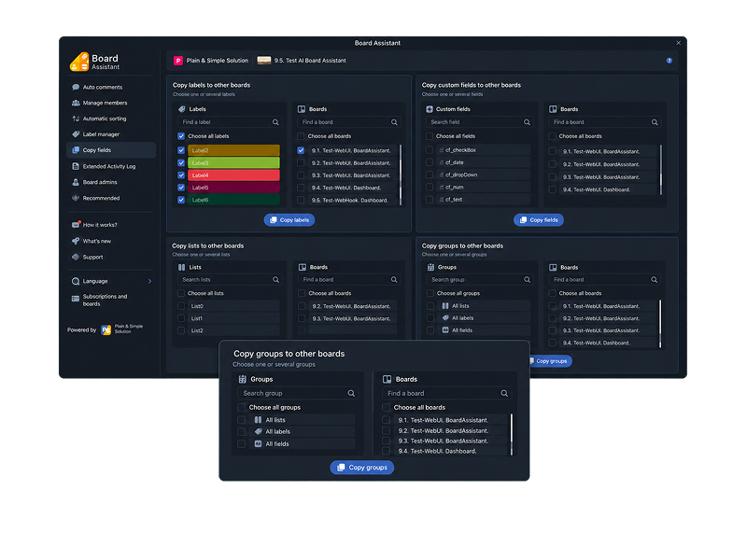Select the red Label4 color label
The image size is (747, 560).
pyautogui.click(x=233, y=175)
